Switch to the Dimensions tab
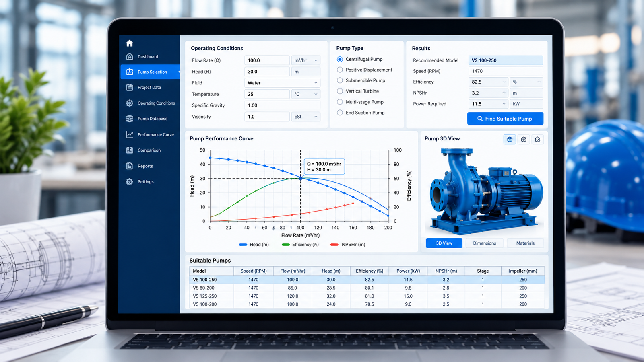The height and width of the screenshot is (362, 644). (x=485, y=243)
